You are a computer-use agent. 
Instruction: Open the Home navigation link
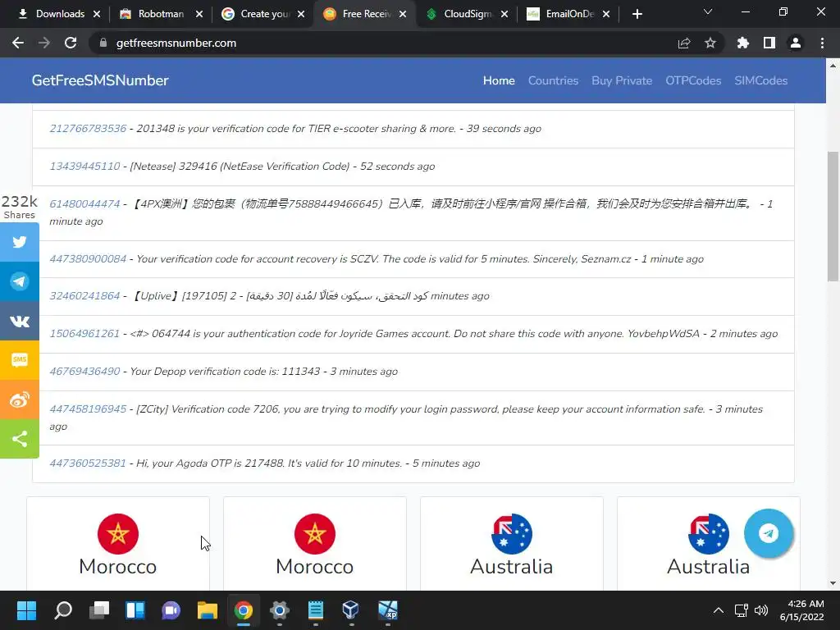499,80
